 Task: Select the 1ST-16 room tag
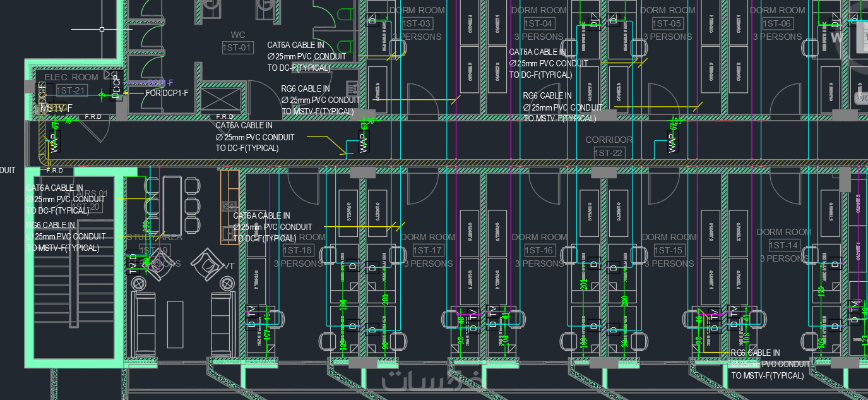[538, 250]
